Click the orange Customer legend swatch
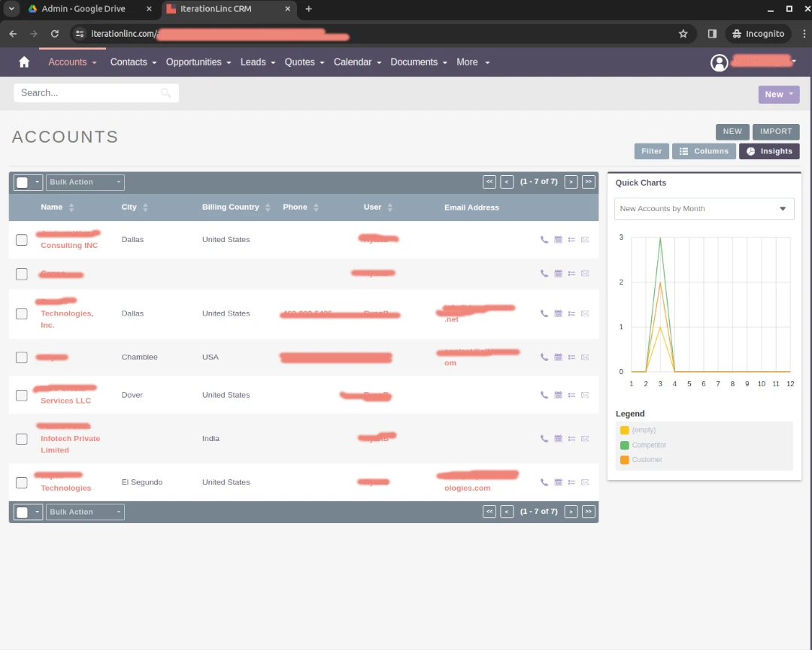This screenshot has height=650, width=812. pyautogui.click(x=624, y=460)
